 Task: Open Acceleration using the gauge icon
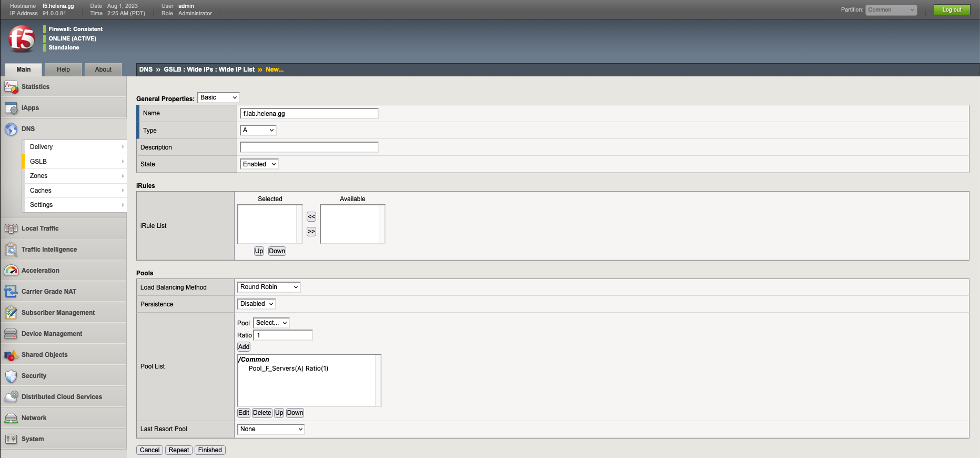pos(11,271)
